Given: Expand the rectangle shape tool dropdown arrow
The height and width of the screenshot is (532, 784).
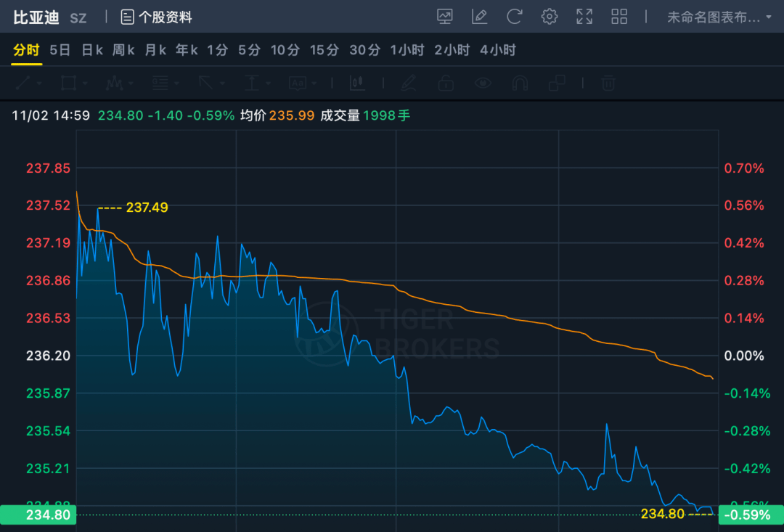Looking at the screenshot, I should (85, 83).
